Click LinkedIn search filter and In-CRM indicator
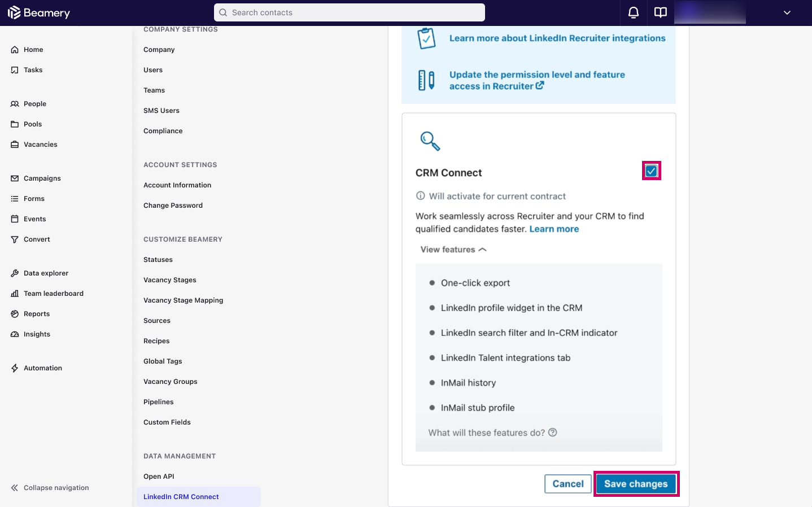Screen dimensions: 812x507 coord(529,333)
